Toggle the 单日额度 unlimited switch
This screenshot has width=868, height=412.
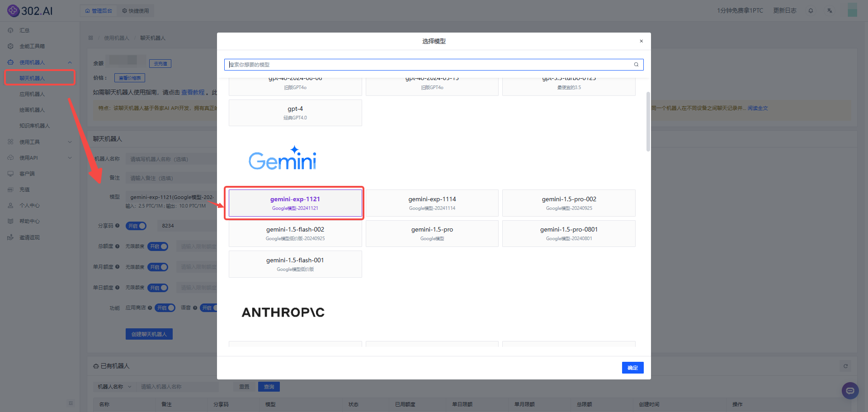pos(158,288)
